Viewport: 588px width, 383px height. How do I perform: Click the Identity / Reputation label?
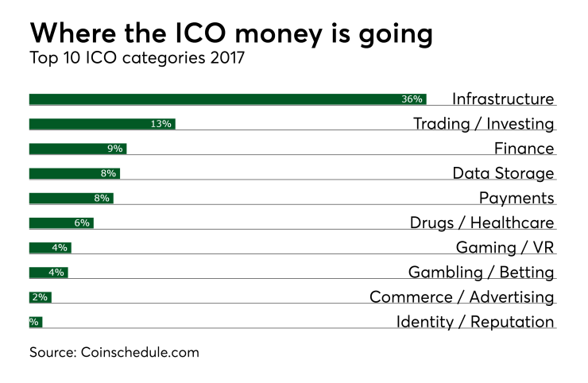pyautogui.click(x=475, y=322)
